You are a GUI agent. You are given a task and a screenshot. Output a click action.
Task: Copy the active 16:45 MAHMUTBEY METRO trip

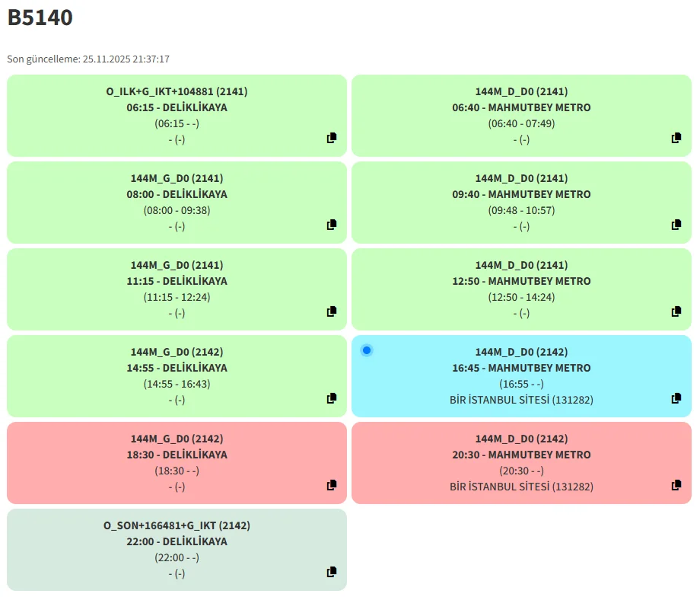click(676, 398)
